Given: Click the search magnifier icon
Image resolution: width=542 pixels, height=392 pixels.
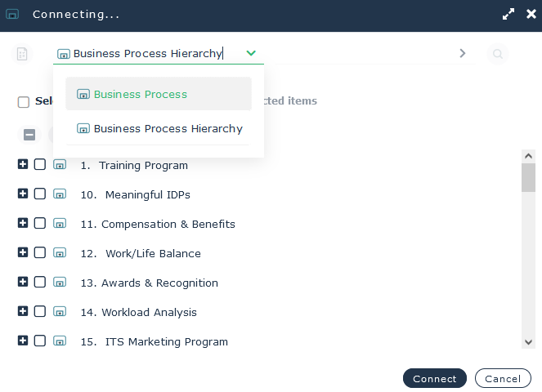Looking at the screenshot, I should point(496,54).
